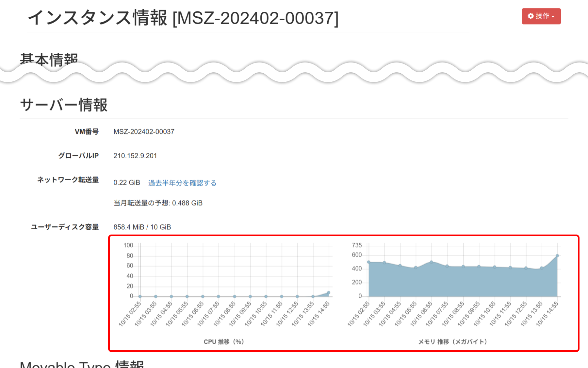Viewport: 588px width, 368px height.
Task: Click the CPU chart 10/15 14:55 data point
Action: click(x=329, y=293)
